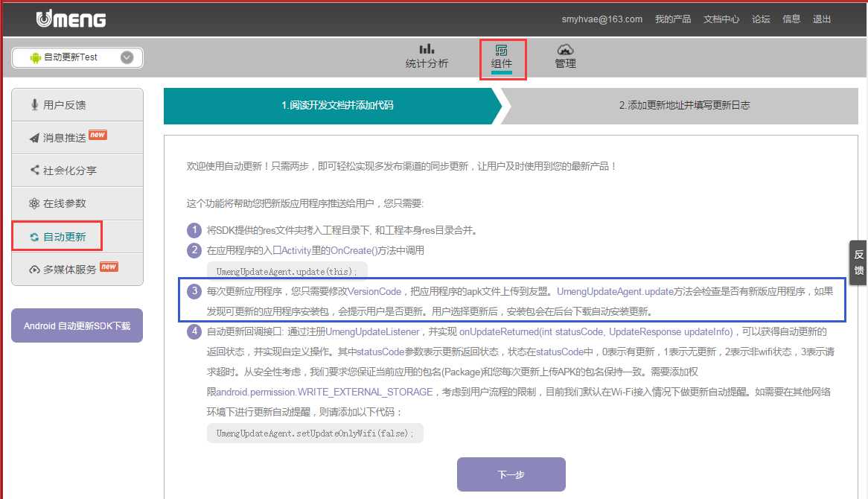Click the smyhvae@163.com account link

tap(601, 19)
